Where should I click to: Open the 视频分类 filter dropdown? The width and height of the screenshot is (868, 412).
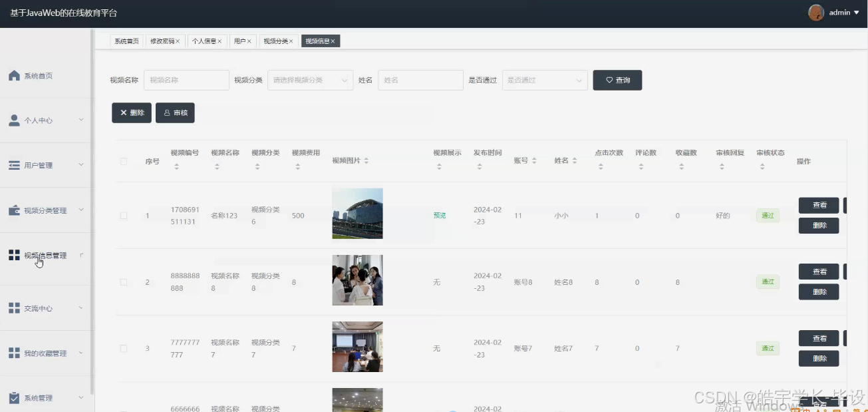point(310,80)
